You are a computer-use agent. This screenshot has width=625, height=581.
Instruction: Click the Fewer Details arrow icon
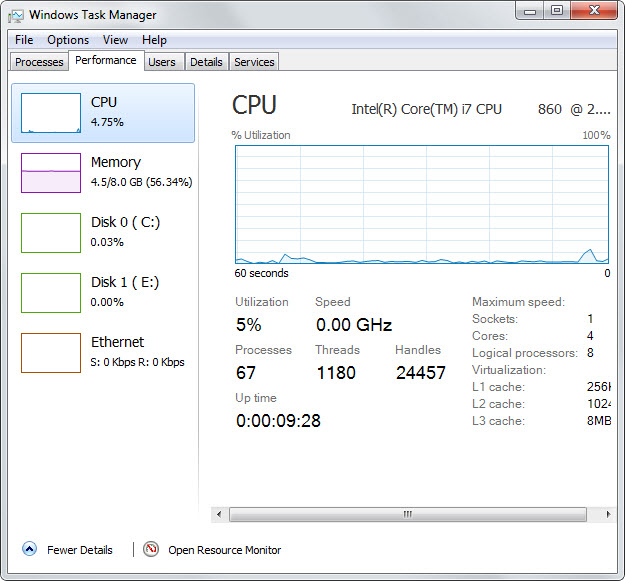click(29, 549)
